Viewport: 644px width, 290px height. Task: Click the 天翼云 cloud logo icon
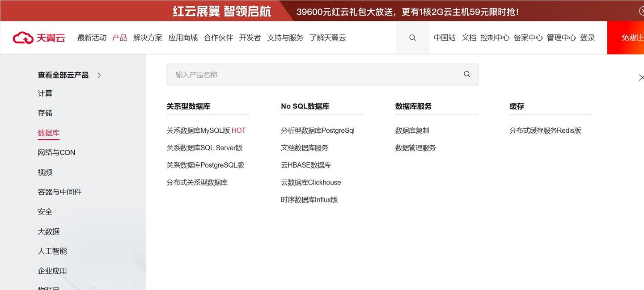(23, 38)
